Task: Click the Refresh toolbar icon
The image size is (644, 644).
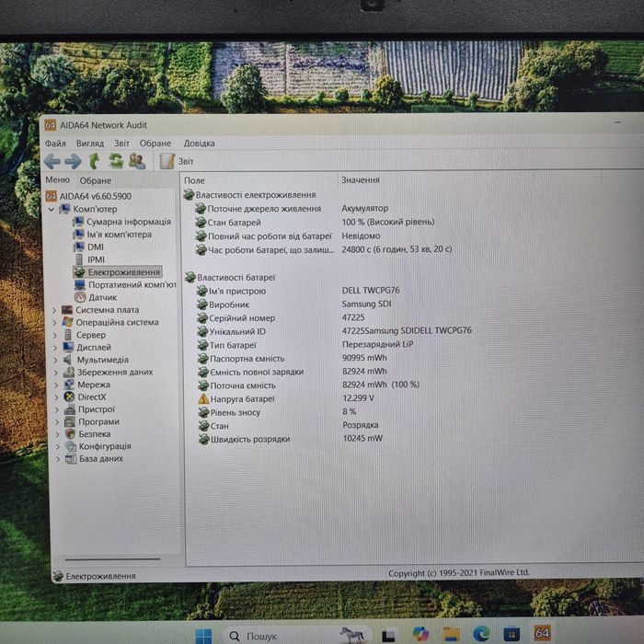Action: click(116, 161)
